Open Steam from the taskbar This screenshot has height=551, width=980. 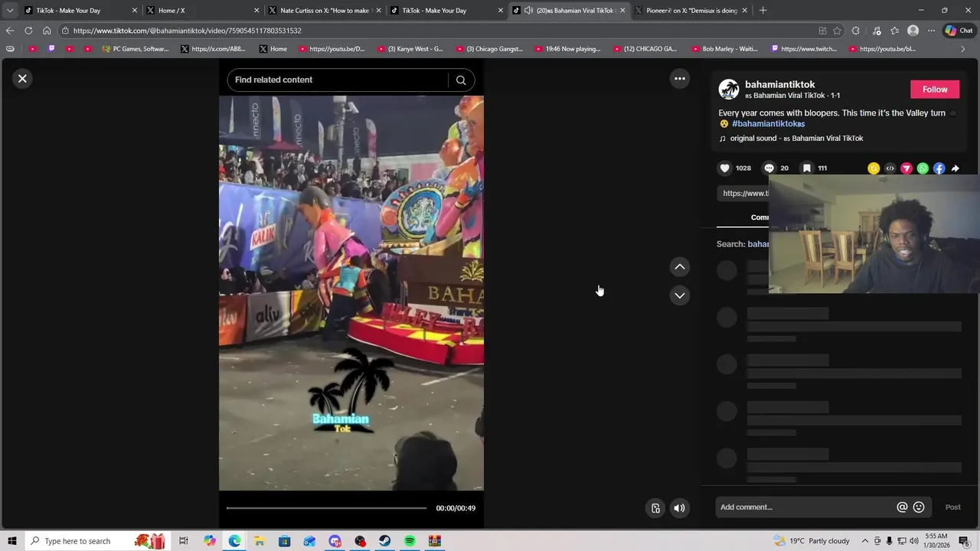click(385, 541)
